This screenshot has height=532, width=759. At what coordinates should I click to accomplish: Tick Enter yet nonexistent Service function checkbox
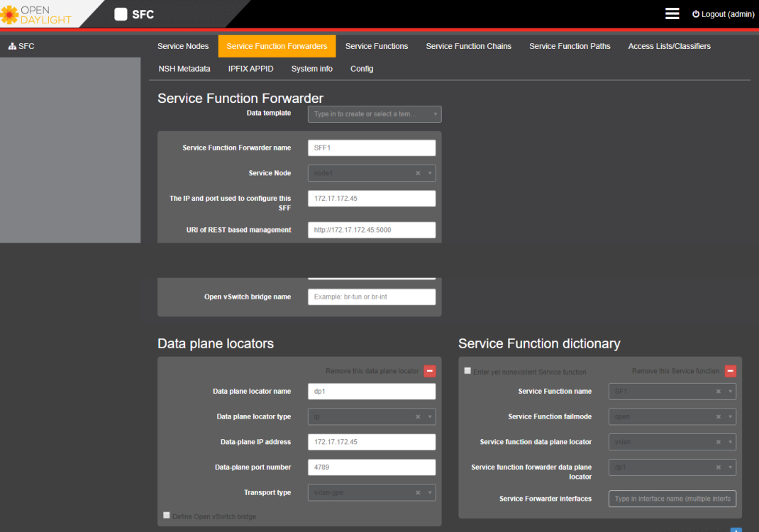tap(467, 371)
